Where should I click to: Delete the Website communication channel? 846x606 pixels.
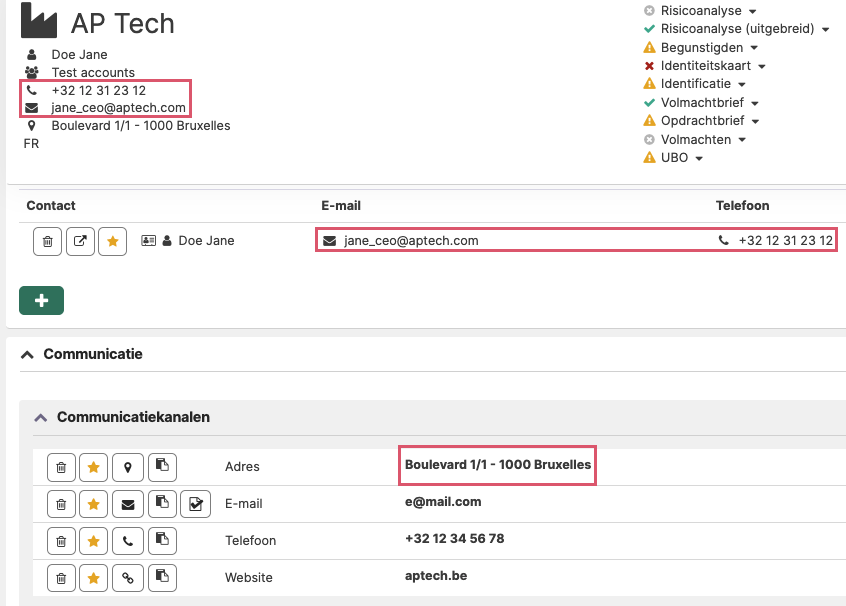62,578
